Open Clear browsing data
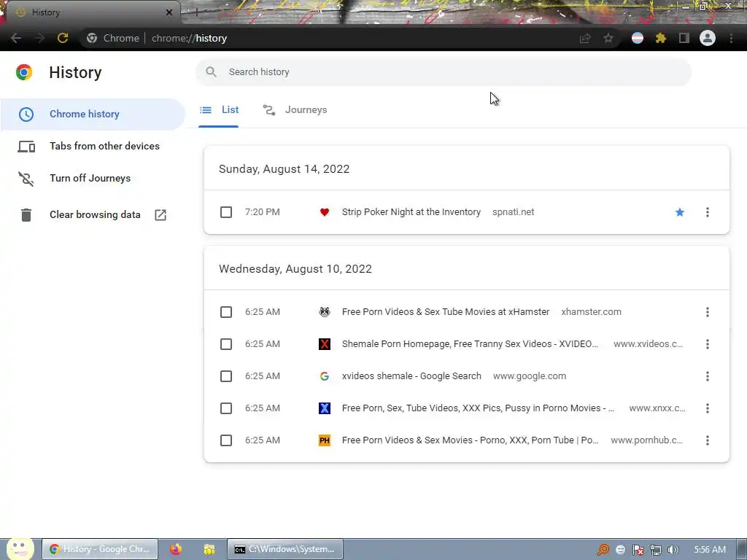 pos(95,215)
